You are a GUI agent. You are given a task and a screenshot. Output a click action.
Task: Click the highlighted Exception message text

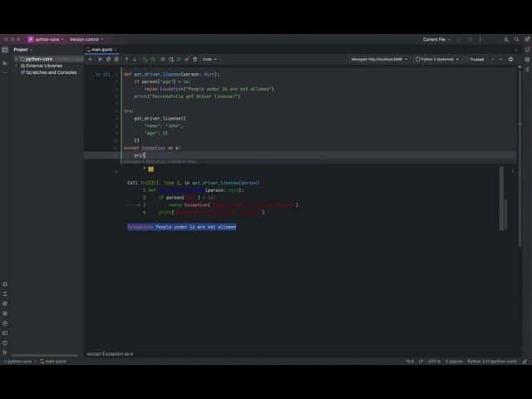tap(182, 227)
